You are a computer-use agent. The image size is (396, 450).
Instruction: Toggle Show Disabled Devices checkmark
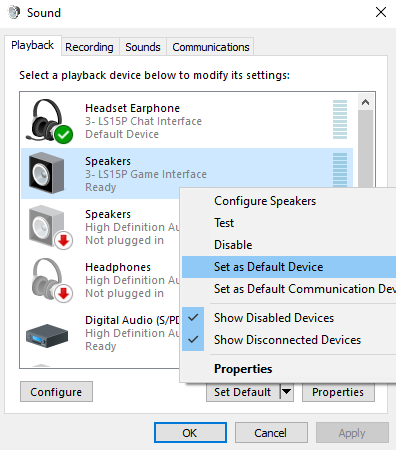193,318
